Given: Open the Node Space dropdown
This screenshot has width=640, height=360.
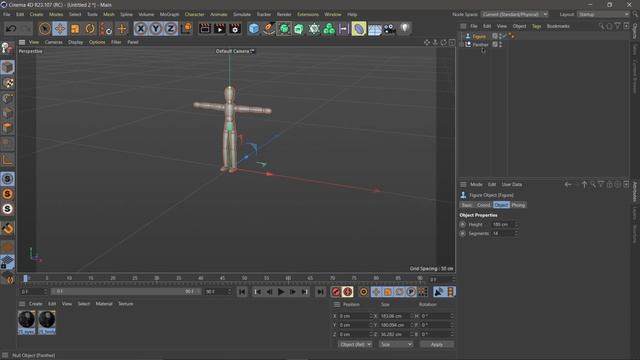Looking at the screenshot, I should [515, 14].
